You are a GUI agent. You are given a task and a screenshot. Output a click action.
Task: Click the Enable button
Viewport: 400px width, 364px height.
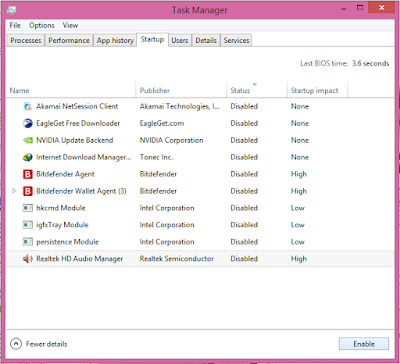click(x=364, y=344)
